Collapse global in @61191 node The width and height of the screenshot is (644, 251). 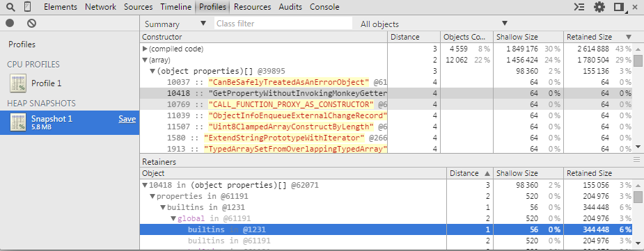pyautogui.click(x=173, y=218)
